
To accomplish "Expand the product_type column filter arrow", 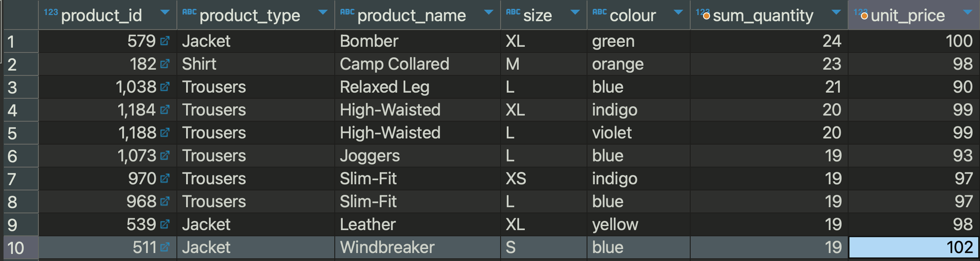I will pyautogui.click(x=323, y=12).
